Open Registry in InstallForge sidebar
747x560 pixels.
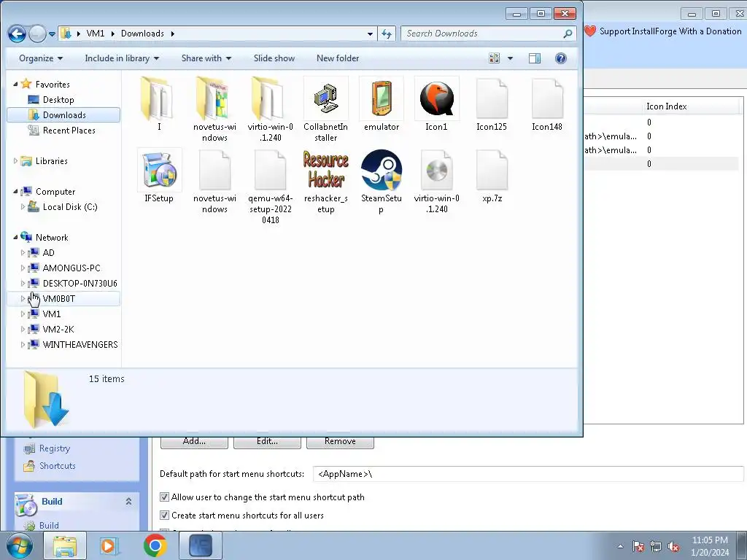tap(54, 448)
